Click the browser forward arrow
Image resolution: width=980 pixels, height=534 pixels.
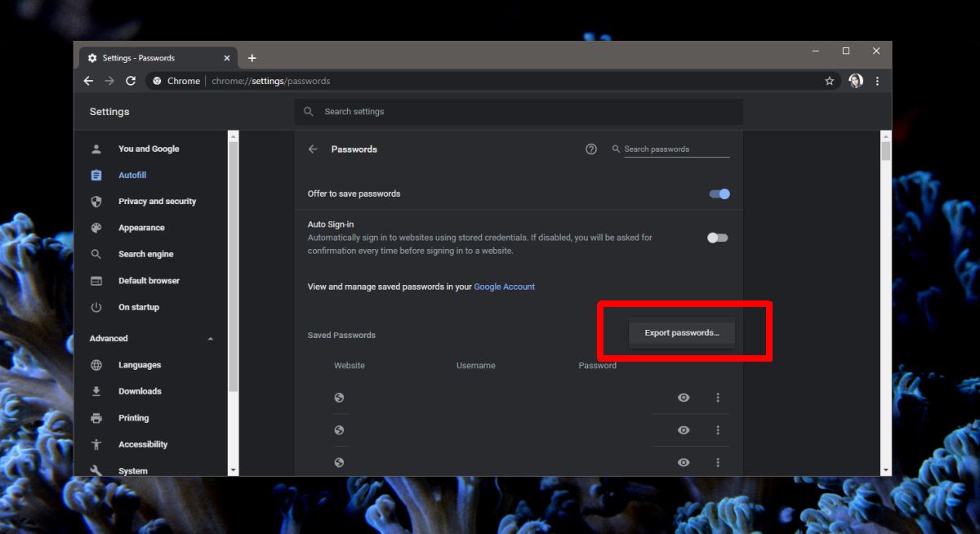tap(109, 81)
